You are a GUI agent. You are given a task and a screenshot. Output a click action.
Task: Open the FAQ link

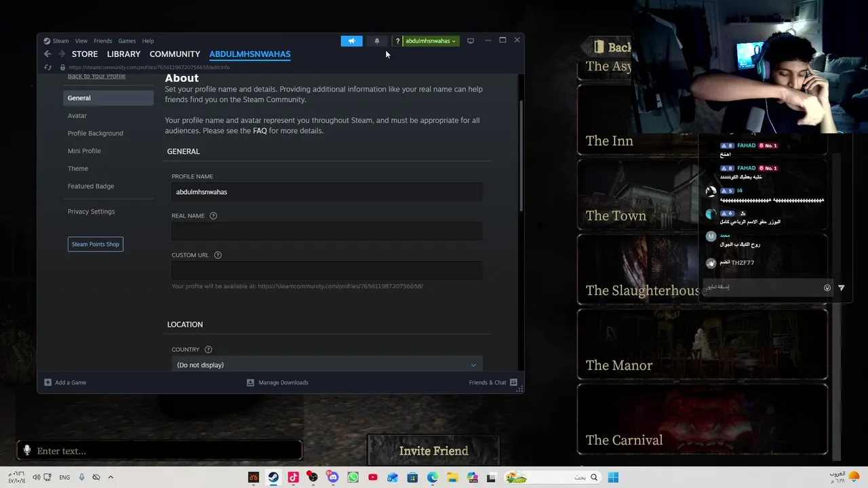click(x=260, y=130)
